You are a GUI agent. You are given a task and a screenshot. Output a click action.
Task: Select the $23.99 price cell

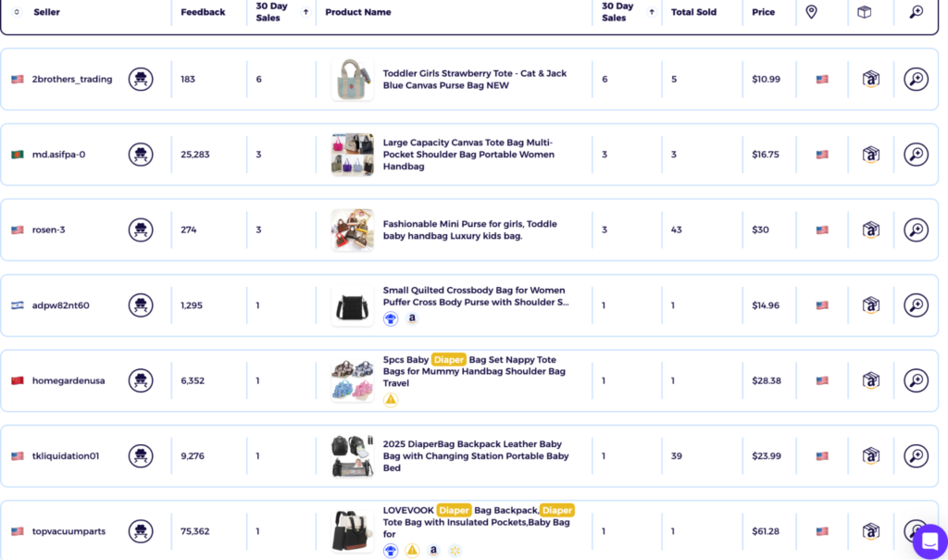pyautogui.click(x=766, y=456)
